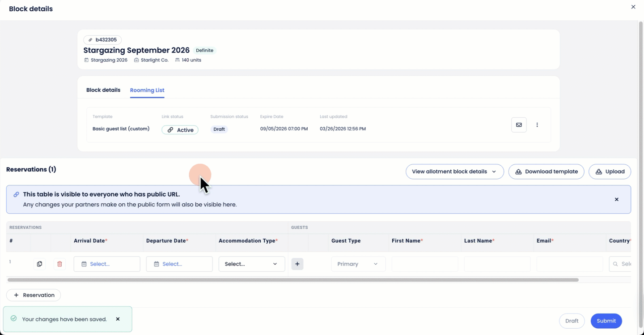Open the email icon on the rooming list row

pos(519,125)
